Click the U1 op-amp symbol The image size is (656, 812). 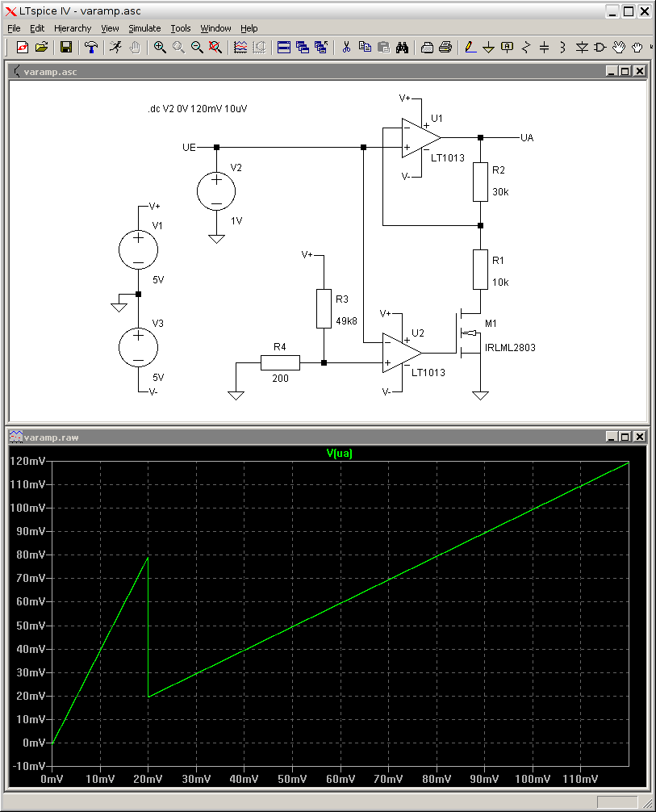point(421,138)
